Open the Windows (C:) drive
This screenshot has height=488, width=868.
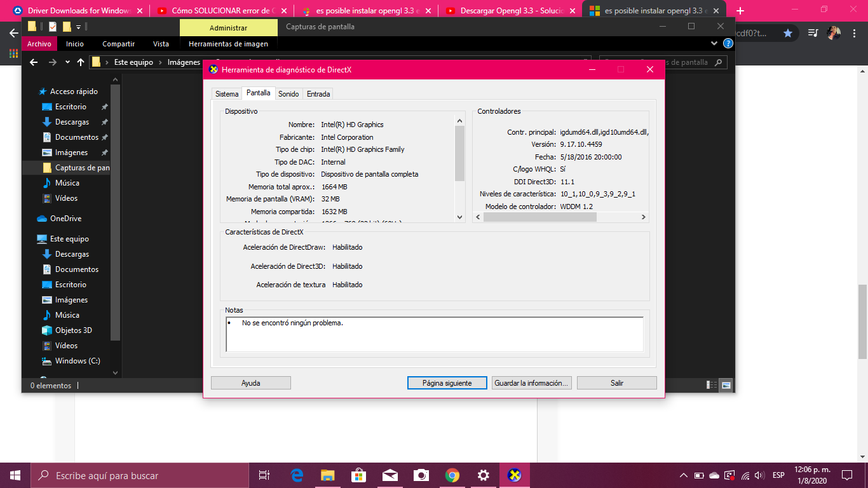[71, 361]
